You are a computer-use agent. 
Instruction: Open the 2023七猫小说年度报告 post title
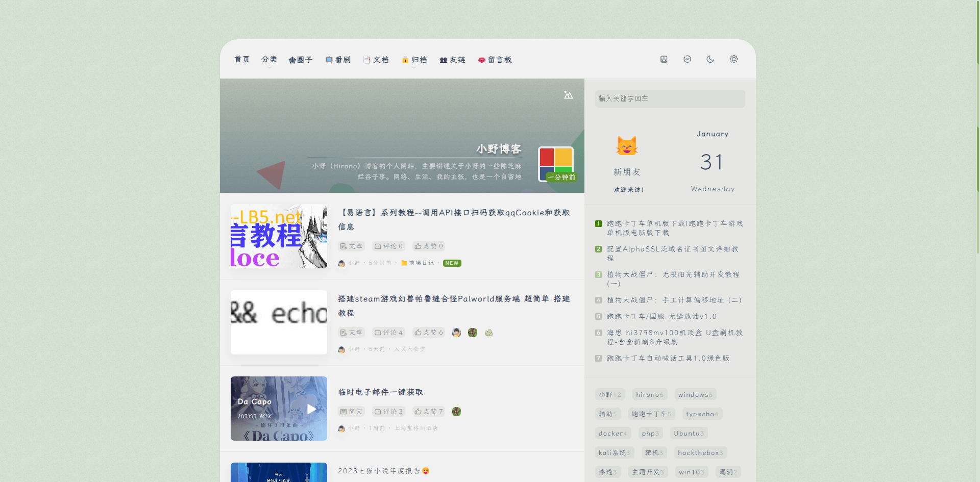[384, 471]
